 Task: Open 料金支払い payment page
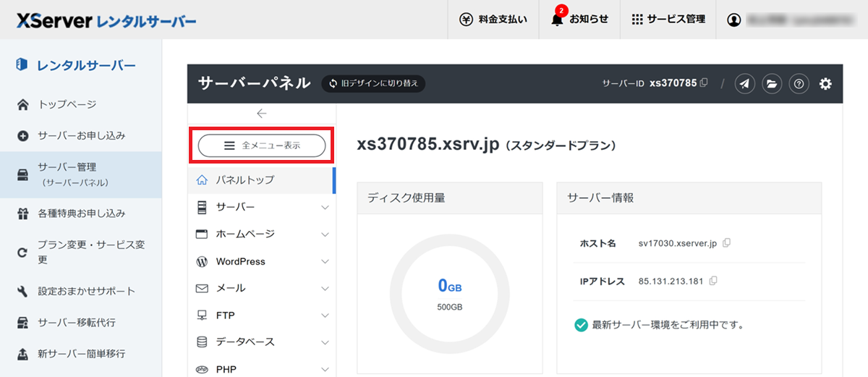[x=493, y=20]
